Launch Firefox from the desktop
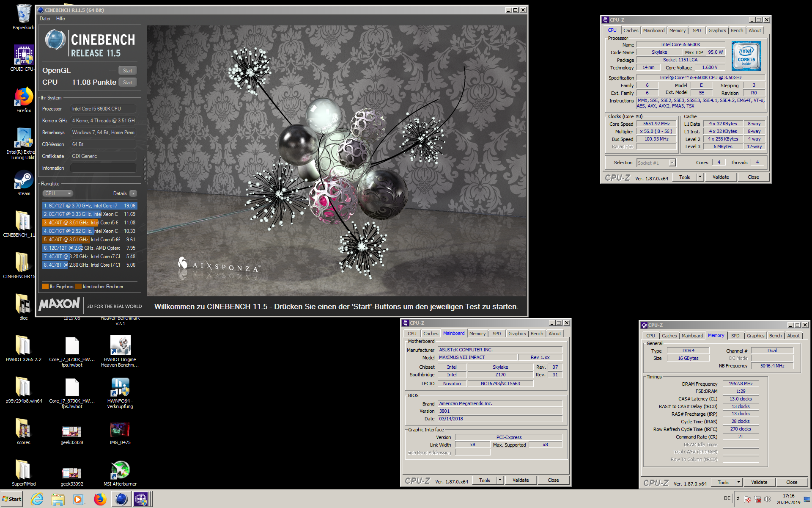Viewport: 812px width, 508px height. tap(24, 97)
